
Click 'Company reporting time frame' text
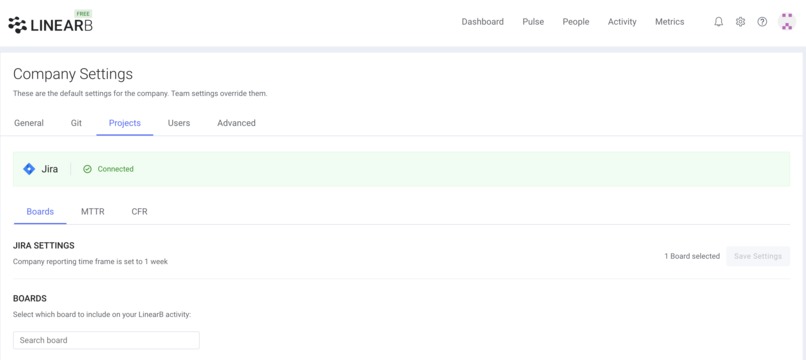click(x=90, y=261)
